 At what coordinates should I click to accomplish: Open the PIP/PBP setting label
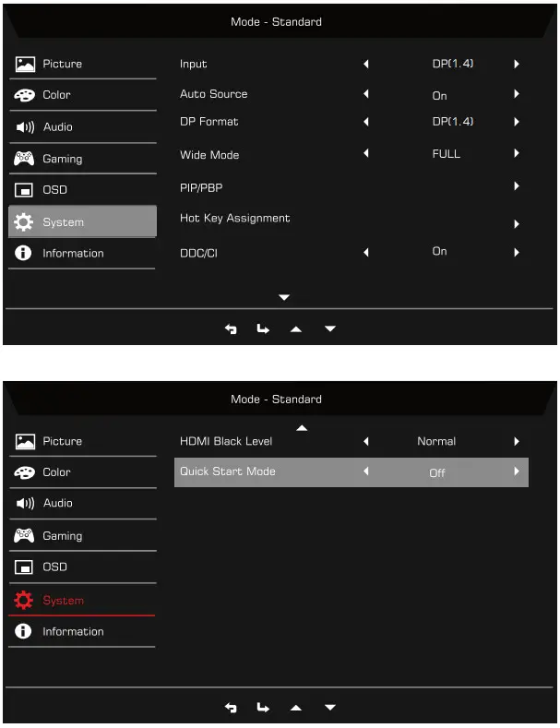(x=201, y=188)
